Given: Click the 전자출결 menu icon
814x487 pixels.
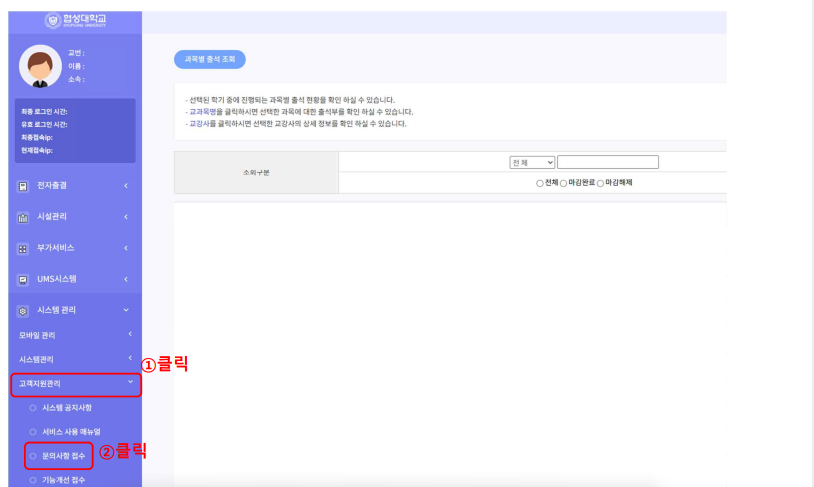Looking at the screenshot, I should click(x=23, y=186).
